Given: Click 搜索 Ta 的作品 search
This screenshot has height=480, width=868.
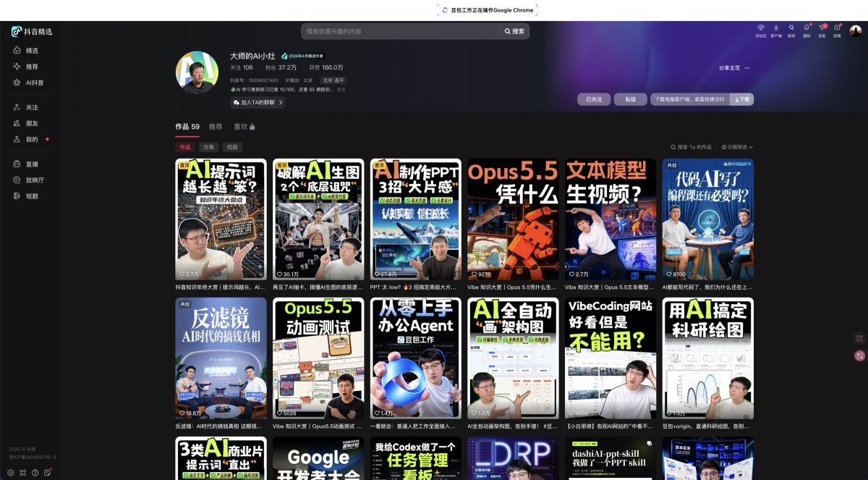Looking at the screenshot, I should pyautogui.click(x=692, y=147).
